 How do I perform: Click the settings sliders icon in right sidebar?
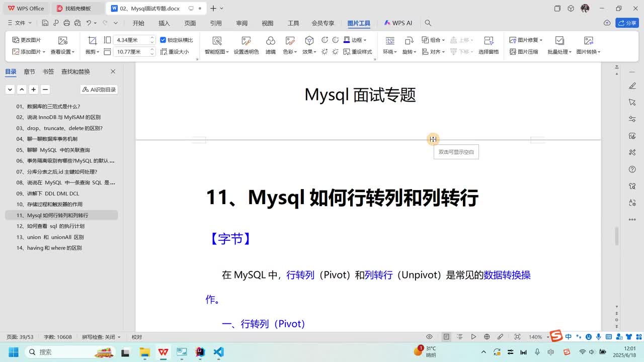point(632,119)
